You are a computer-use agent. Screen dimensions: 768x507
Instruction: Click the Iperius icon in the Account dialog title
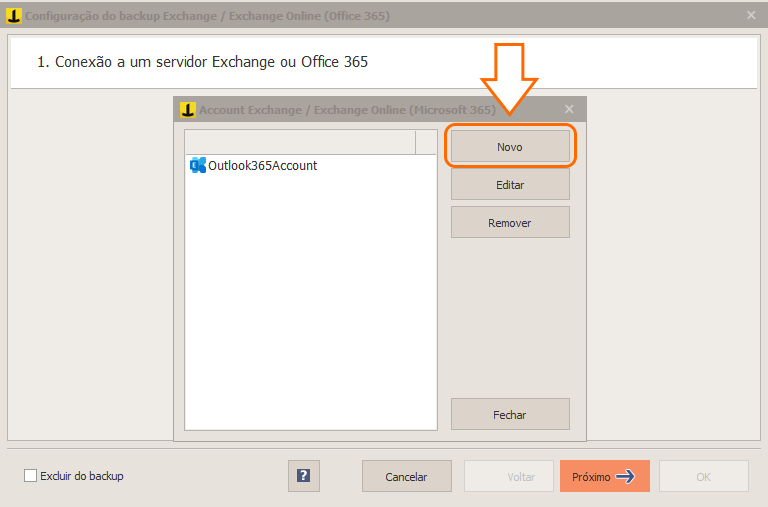click(x=188, y=110)
